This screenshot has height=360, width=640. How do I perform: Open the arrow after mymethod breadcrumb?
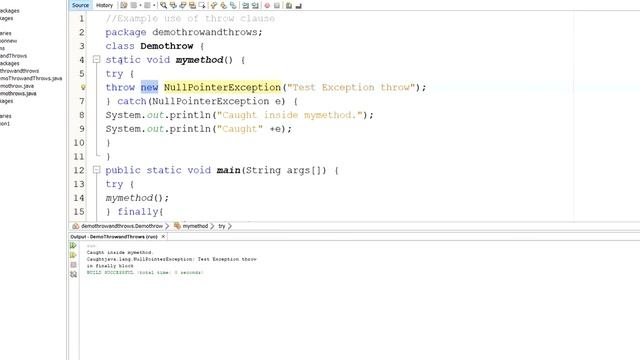(212, 226)
